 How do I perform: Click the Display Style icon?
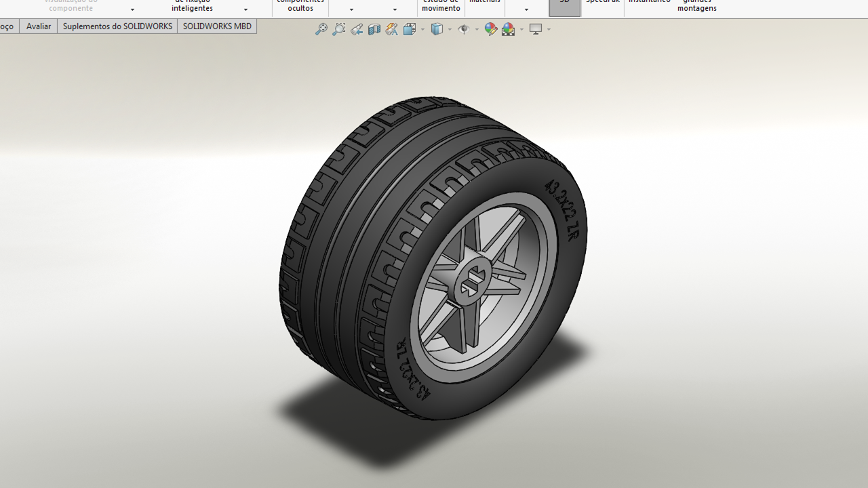[437, 29]
